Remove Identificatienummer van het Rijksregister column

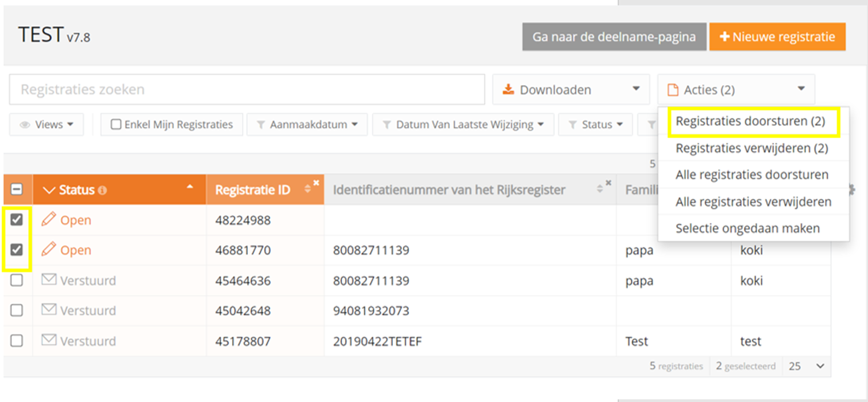(608, 183)
